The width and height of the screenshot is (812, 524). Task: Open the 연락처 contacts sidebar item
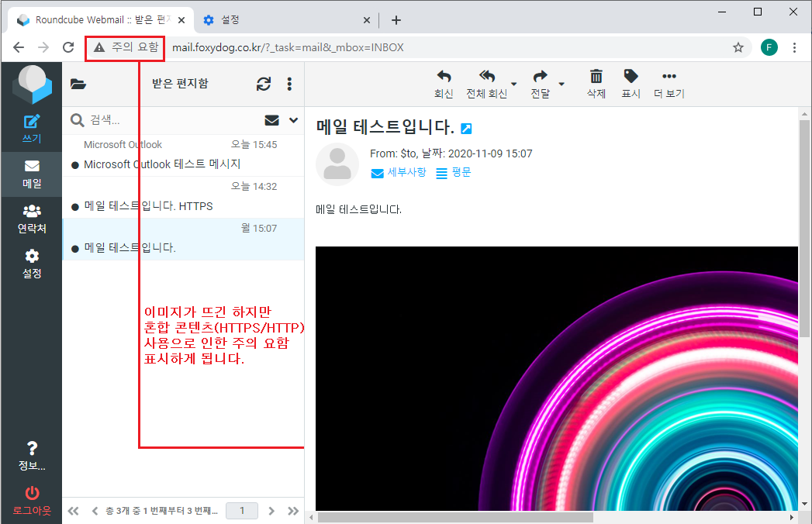[x=32, y=219]
